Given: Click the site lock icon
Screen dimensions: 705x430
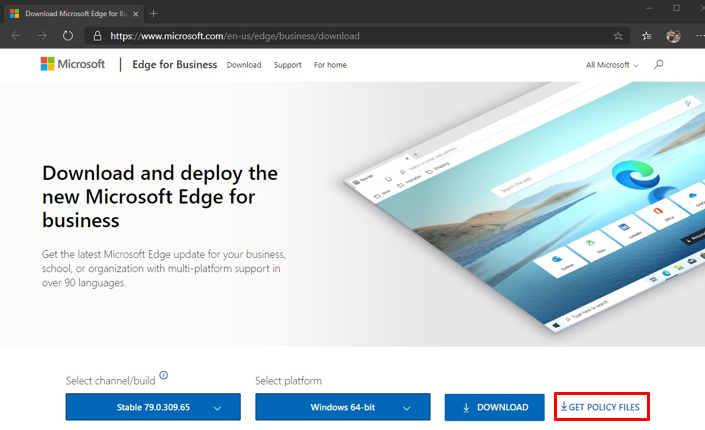Looking at the screenshot, I should pos(97,36).
